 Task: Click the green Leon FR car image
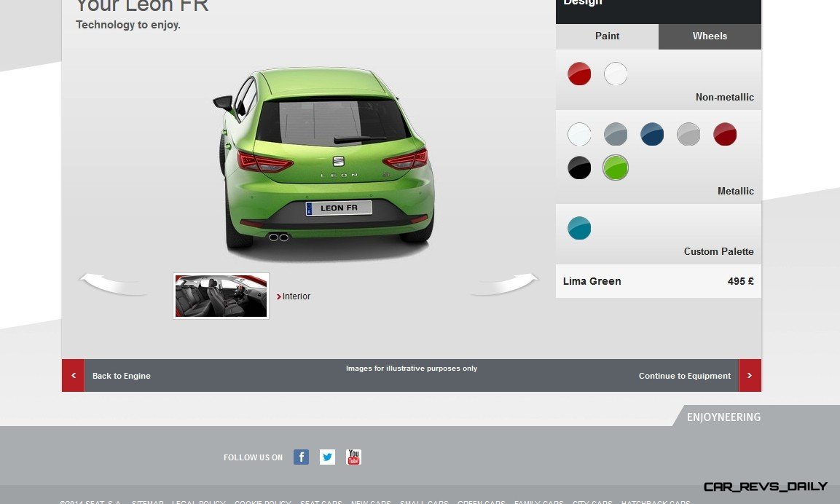(x=323, y=163)
